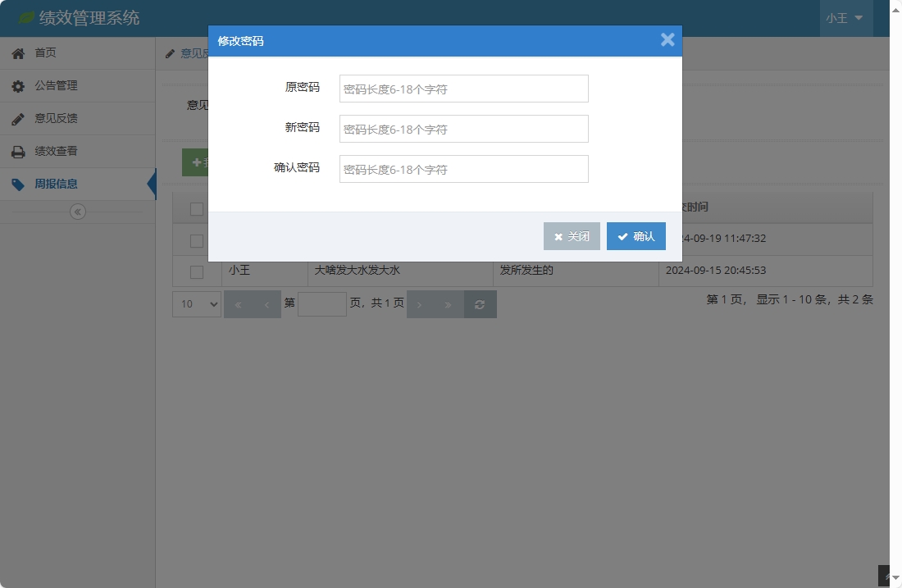The height and width of the screenshot is (588, 902).
Task: Click the 关闭 button in the dialog
Action: tap(572, 236)
